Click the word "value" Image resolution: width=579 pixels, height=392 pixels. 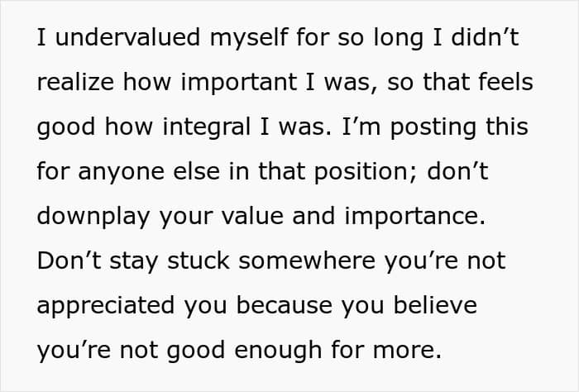point(252,216)
